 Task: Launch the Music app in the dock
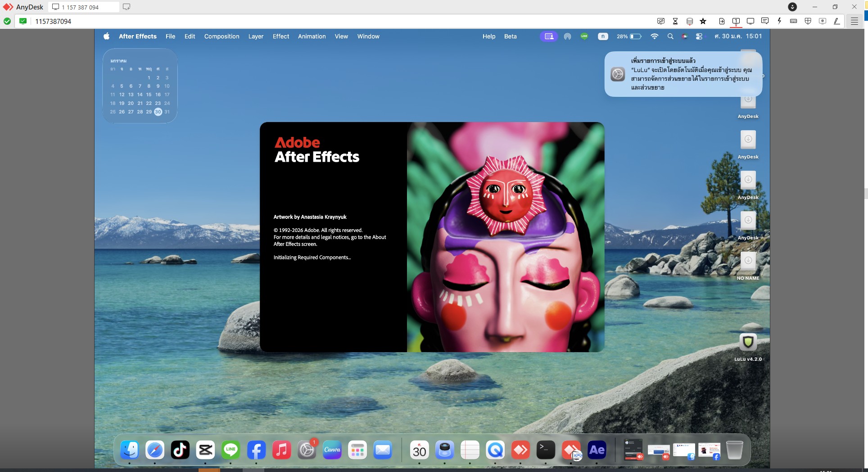pos(281,450)
